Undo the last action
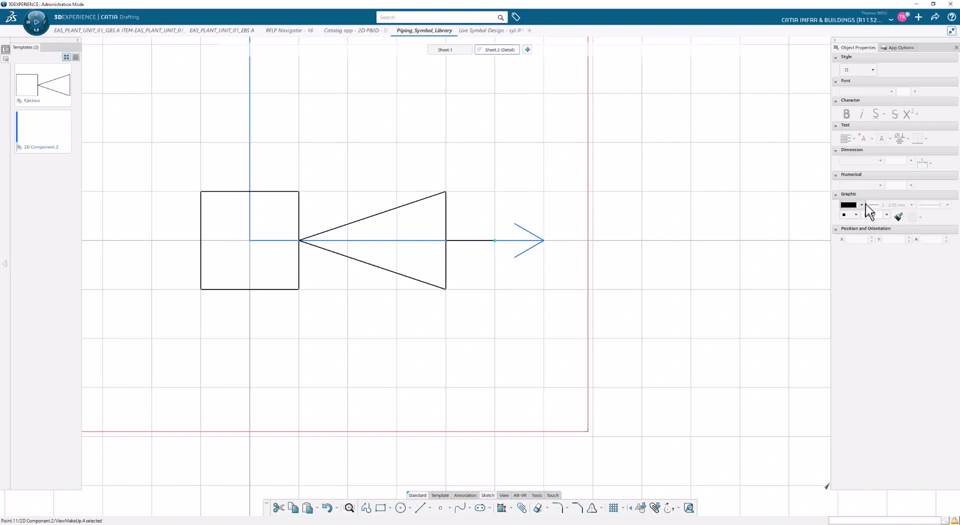The height and width of the screenshot is (525, 960). [326, 508]
